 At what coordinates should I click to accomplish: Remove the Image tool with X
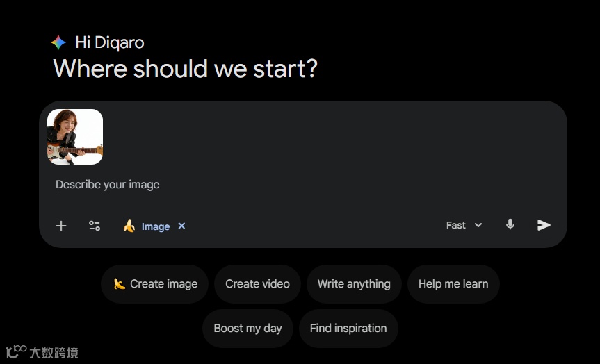pos(181,226)
